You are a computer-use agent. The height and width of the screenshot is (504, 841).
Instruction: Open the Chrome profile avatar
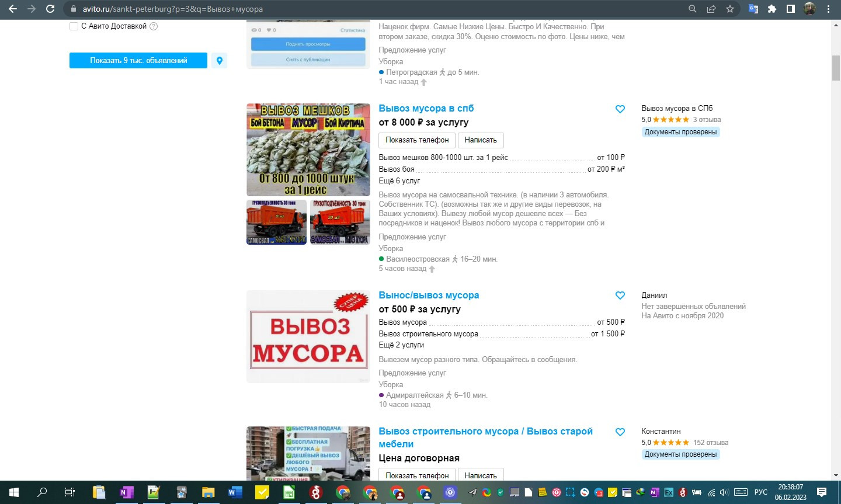pos(809,9)
